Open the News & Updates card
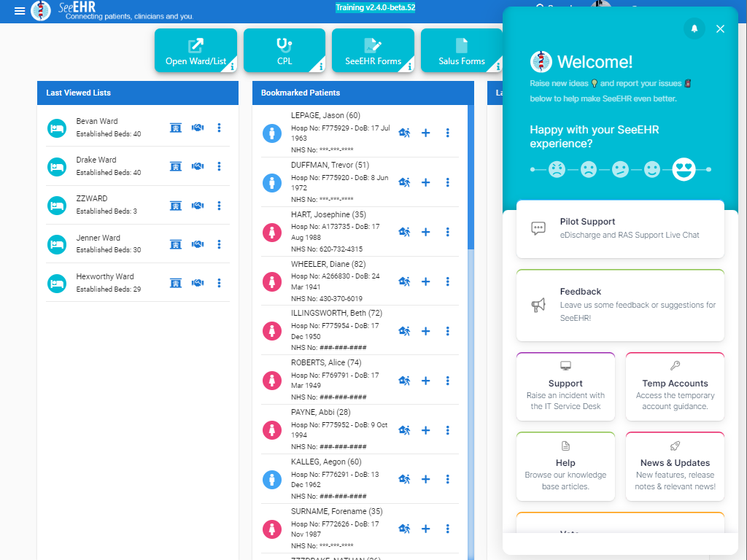 click(675, 467)
